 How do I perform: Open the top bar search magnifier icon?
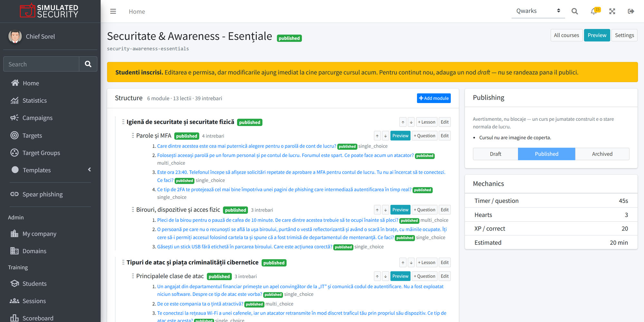[x=574, y=11]
